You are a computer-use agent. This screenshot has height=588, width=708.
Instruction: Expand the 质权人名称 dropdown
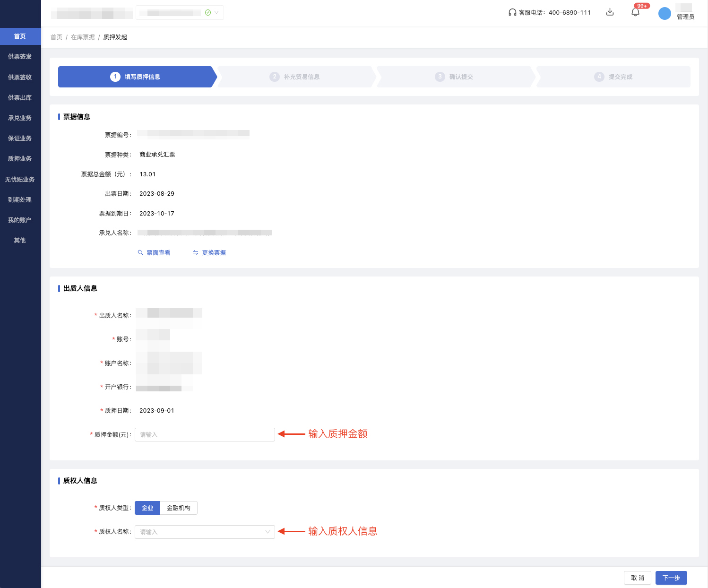coord(268,532)
